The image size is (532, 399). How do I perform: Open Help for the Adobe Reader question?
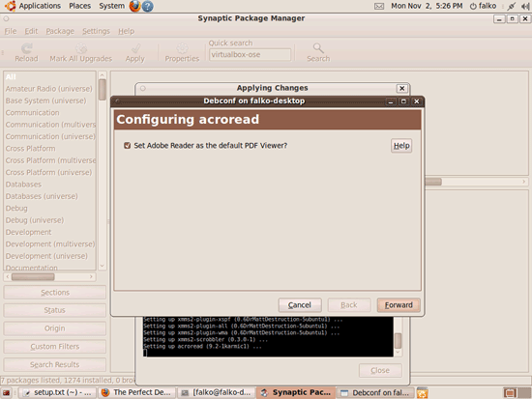[401, 146]
